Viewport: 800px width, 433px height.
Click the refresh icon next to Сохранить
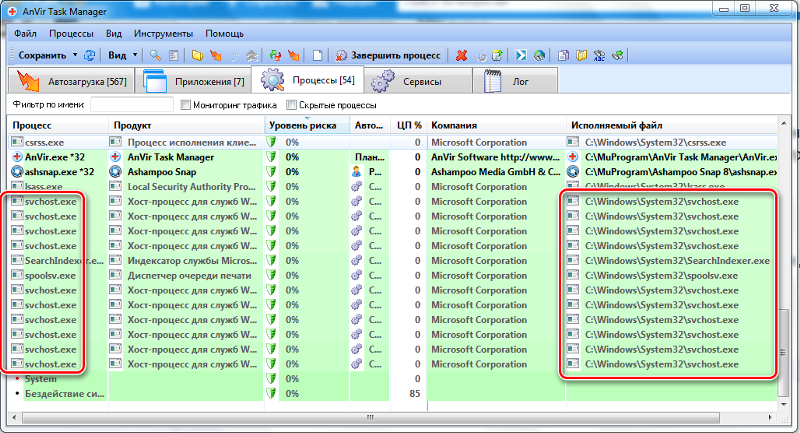tap(89, 55)
